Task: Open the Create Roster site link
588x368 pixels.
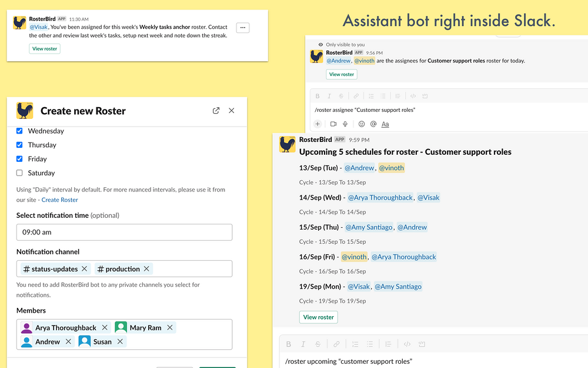Action: 59,200
